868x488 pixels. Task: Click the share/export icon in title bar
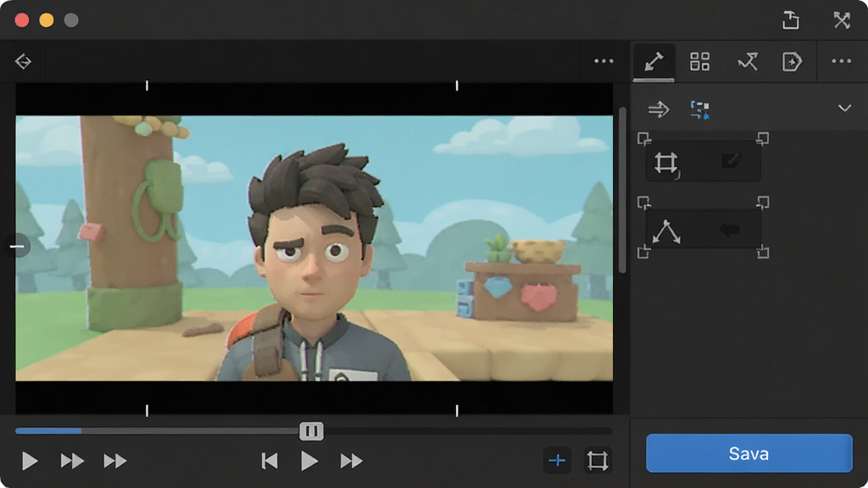tap(791, 20)
